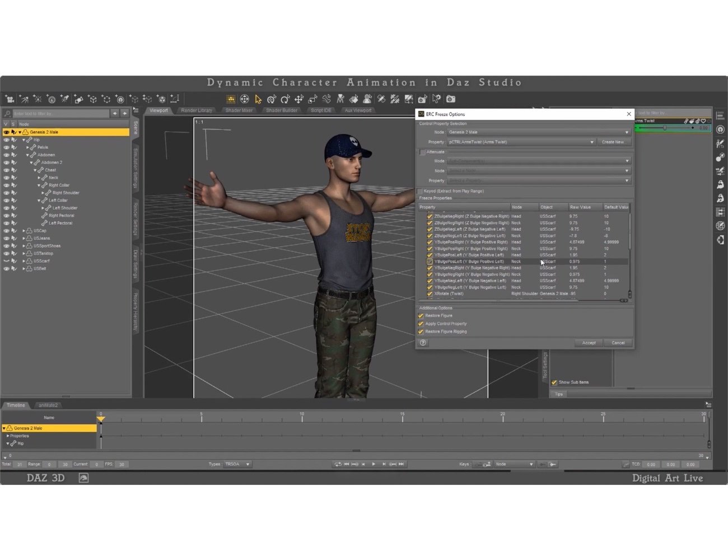Open the Script IDE tab
The image size is (728, 560).
coord(320,110)
